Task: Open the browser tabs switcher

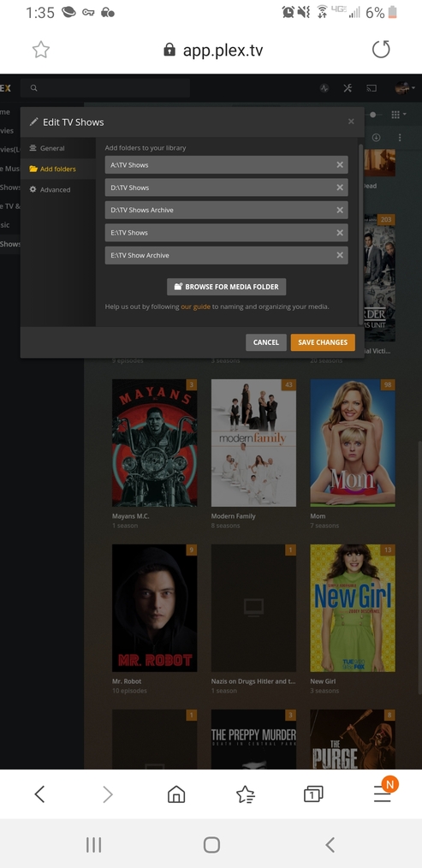Action: 313,794
